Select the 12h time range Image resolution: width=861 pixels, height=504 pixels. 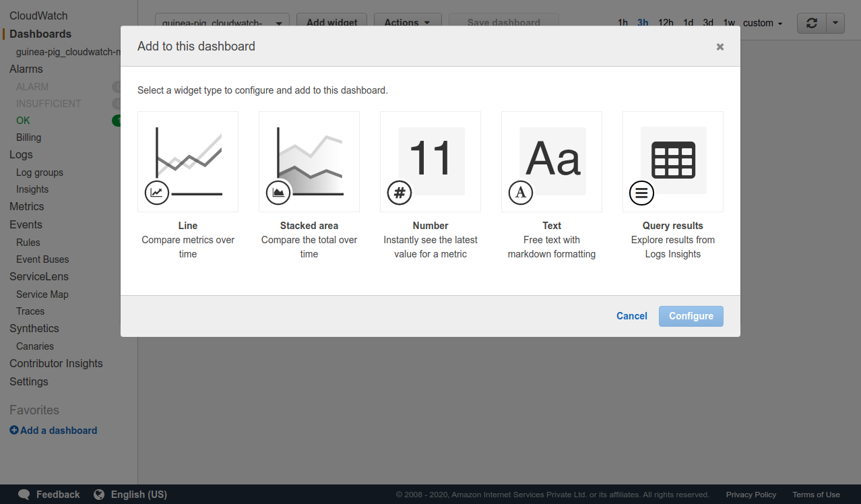[x=666, y=23]
